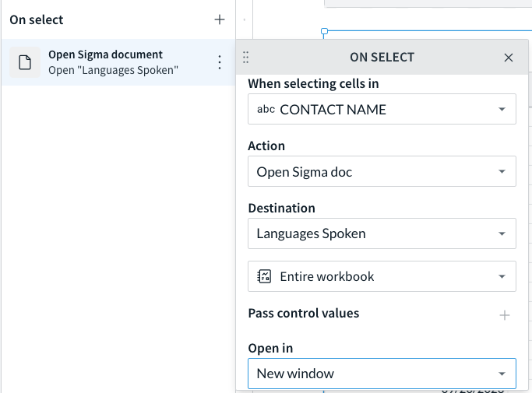Add a new On select action
The width and height of the screenshot is (532, 393).
click(220, 19)
